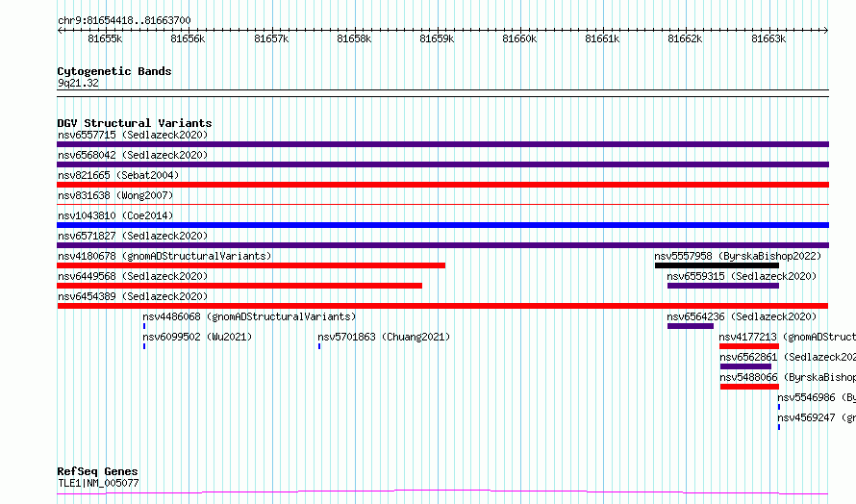This screenshot has height=504, width=856.
Task: Click the purple bar under nsv6568042
Action: 442,164
